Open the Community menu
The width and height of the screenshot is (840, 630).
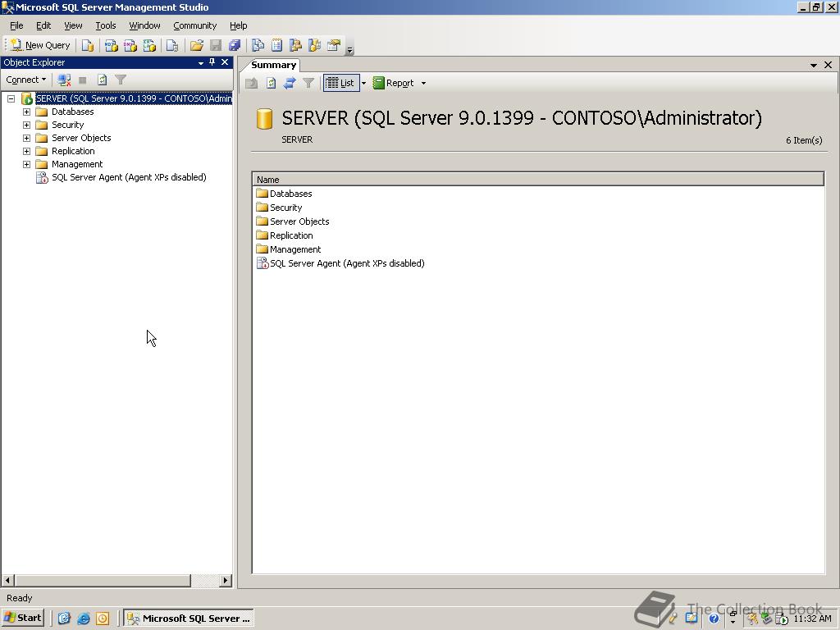195,25
